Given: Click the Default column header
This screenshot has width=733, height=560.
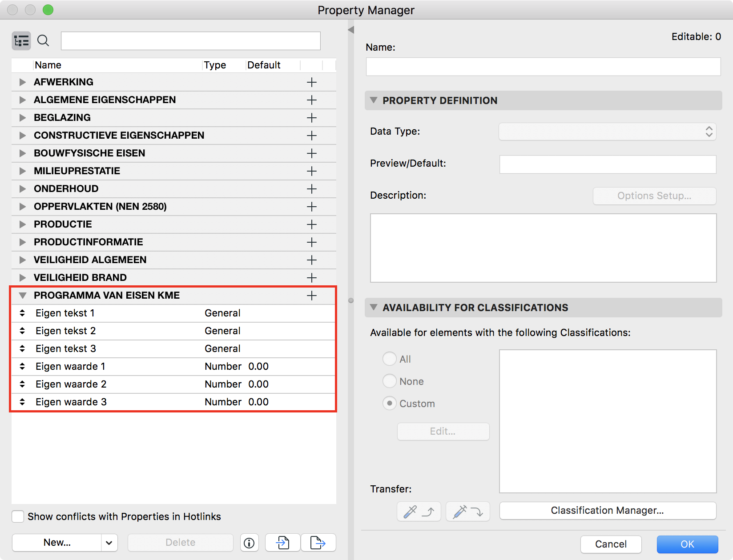Looking at the screenshot, I should pyautogui.click(x=273, y=65).
